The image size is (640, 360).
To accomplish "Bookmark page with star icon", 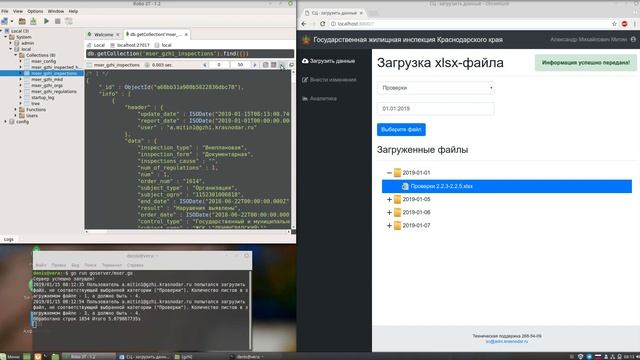I will [x=614, y=24].
